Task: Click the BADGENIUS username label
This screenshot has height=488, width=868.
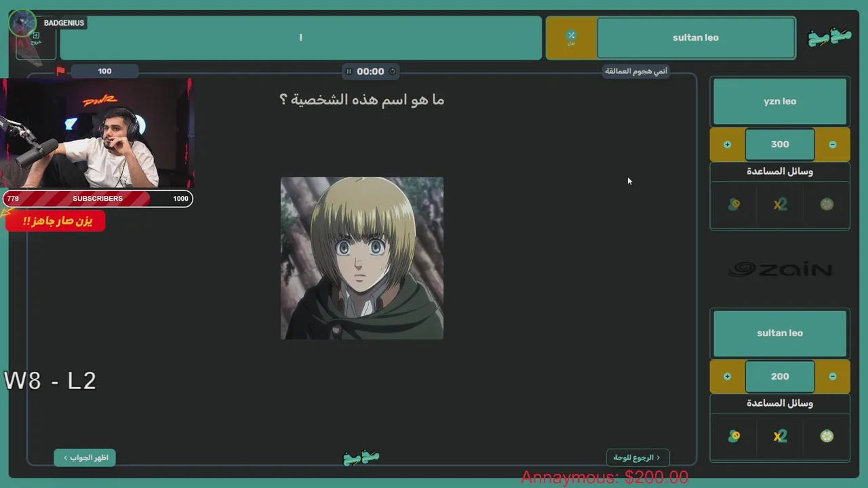Action: (64, 23)
